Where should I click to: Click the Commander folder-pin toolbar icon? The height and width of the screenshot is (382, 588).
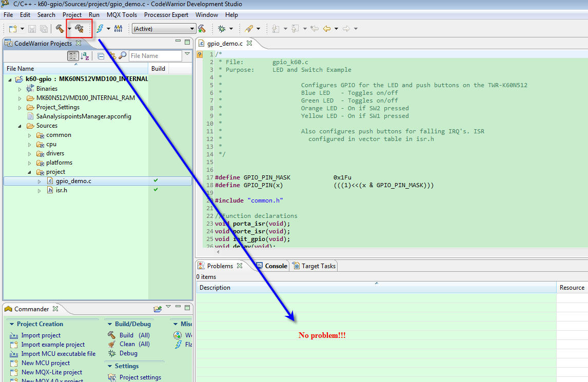(158, 309)
